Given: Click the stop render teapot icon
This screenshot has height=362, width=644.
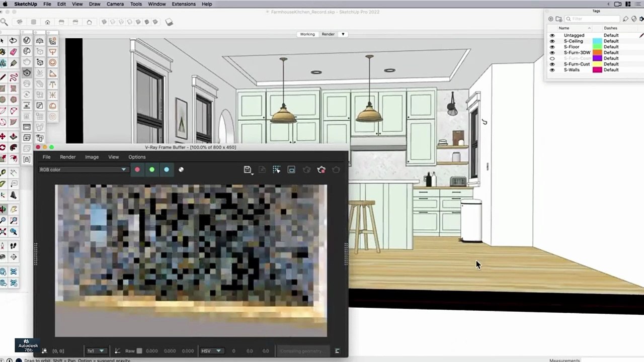Looking at the screenshot, I should (321, 170).
